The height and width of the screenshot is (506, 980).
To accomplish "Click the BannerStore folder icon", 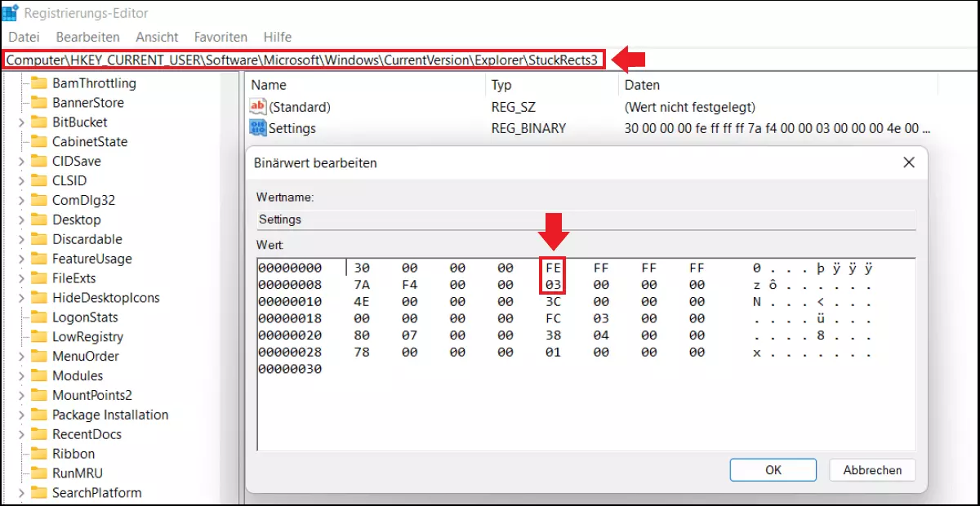I will [x=39, y=103].
